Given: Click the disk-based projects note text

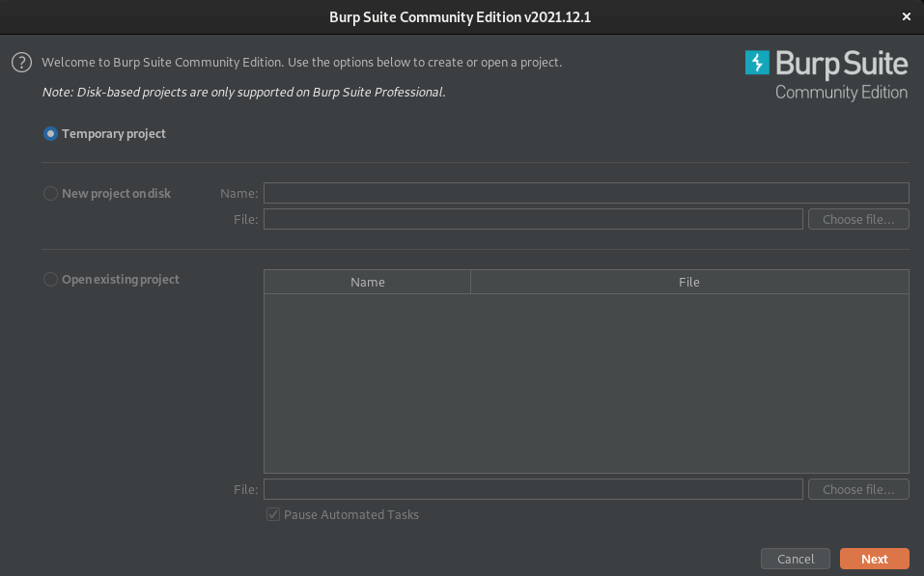Looking at the screenshot, I should click(243, 93).
